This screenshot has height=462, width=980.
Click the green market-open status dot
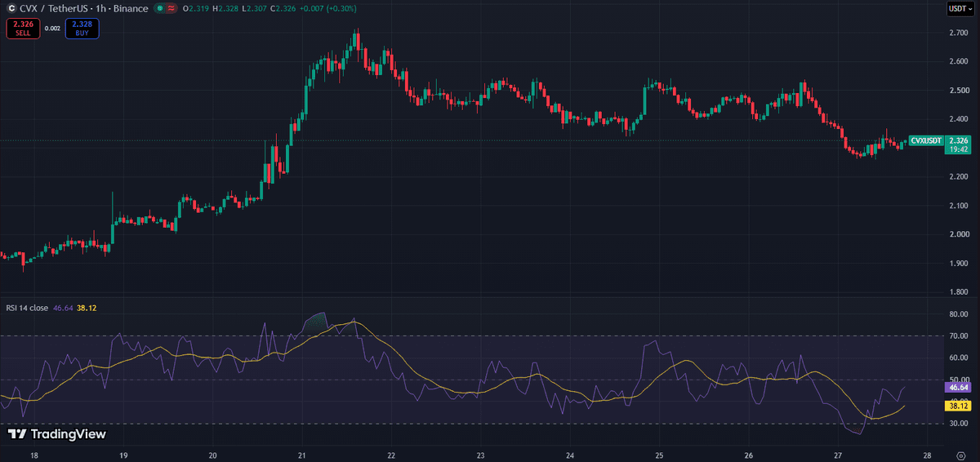tap(159, 8)
